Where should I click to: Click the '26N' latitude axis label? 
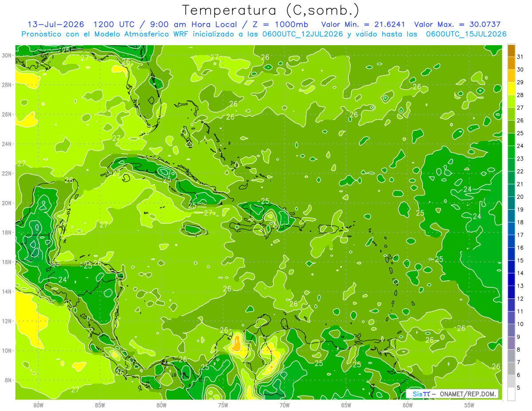7,114
